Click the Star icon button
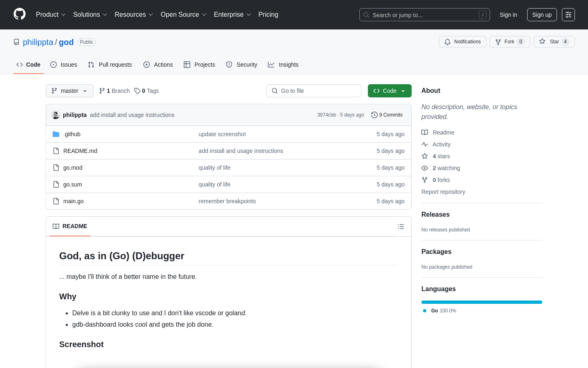 click(x=554, y=42)
